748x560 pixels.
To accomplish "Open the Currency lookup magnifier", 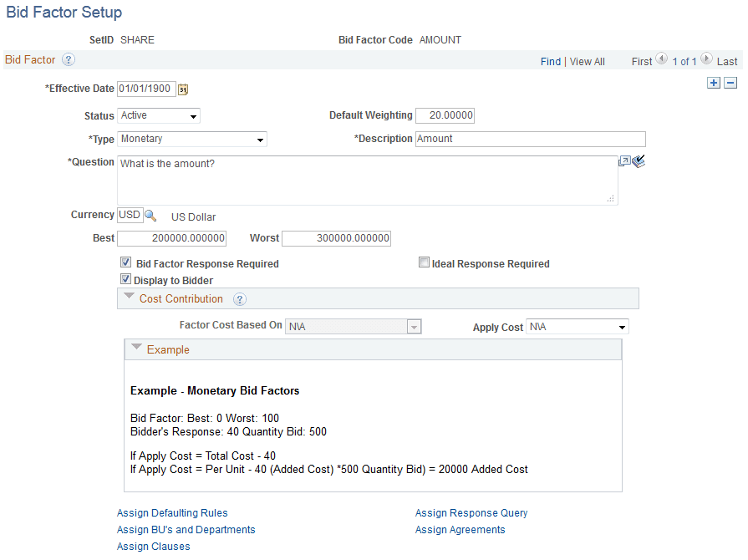I will pos(149,215).
